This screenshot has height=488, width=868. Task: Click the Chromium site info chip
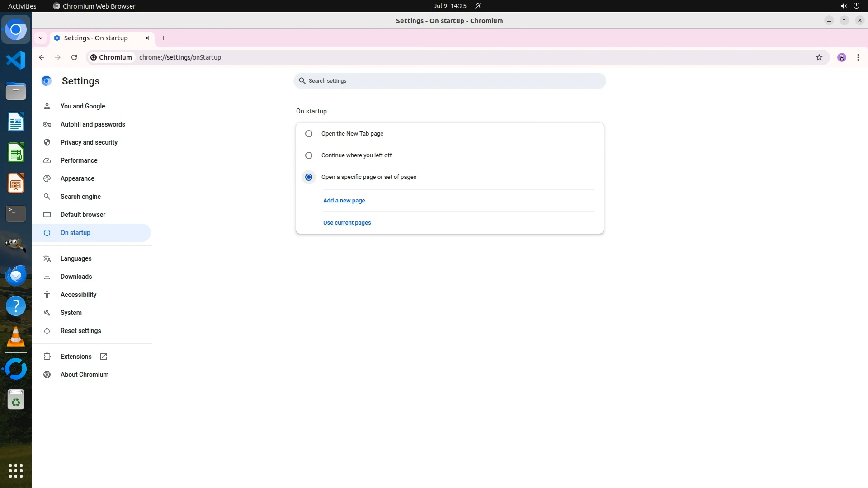point(111,57)
